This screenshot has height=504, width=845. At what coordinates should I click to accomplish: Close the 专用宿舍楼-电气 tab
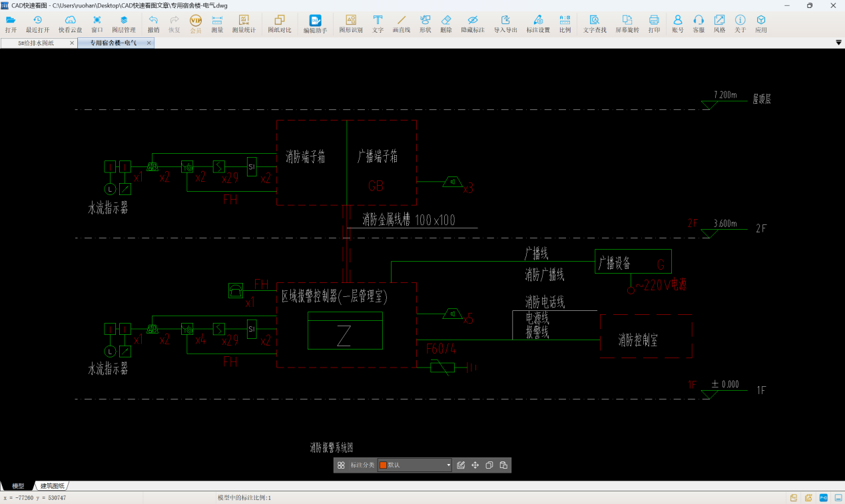(148, 43)
